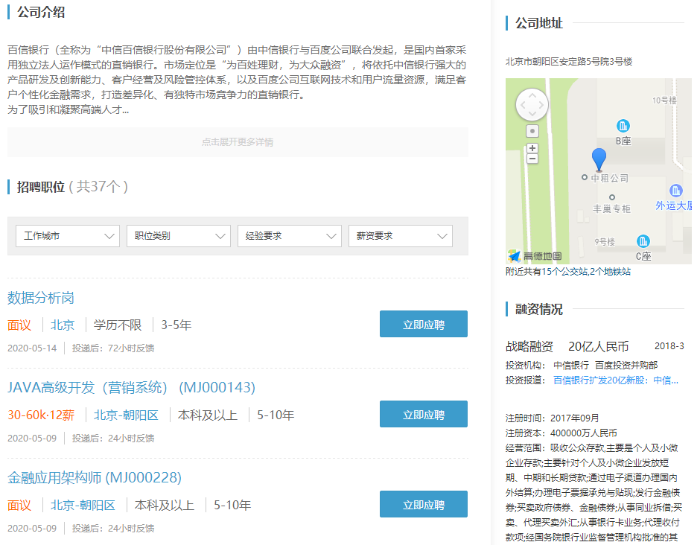Click the 2020-05-14 posting date
Image resolution: width=700 pixels, height=545 pixels.
pyautogui.click(x=32, y=348)
